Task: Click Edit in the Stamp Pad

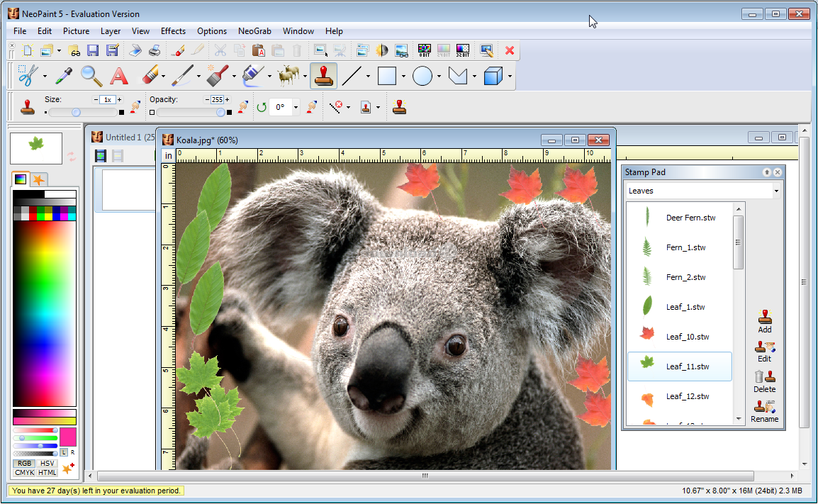Action: pos(765,352)
